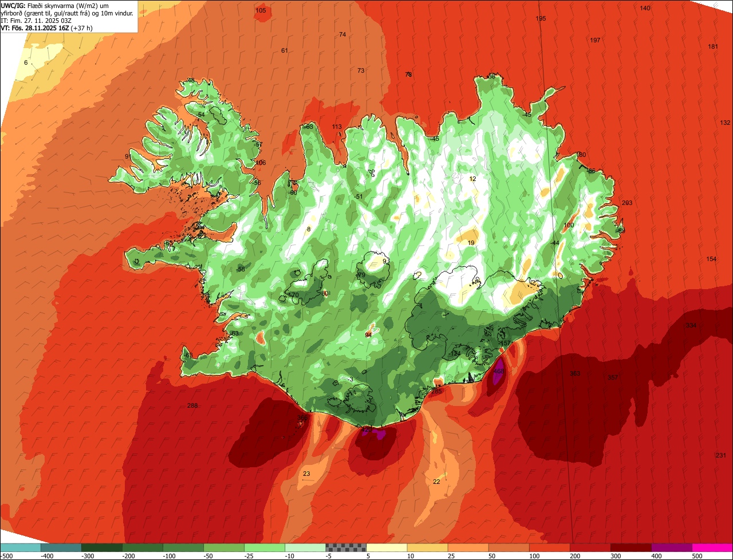
Task: Click the map value '12' in northern Iceland
Action: point(472,179)
